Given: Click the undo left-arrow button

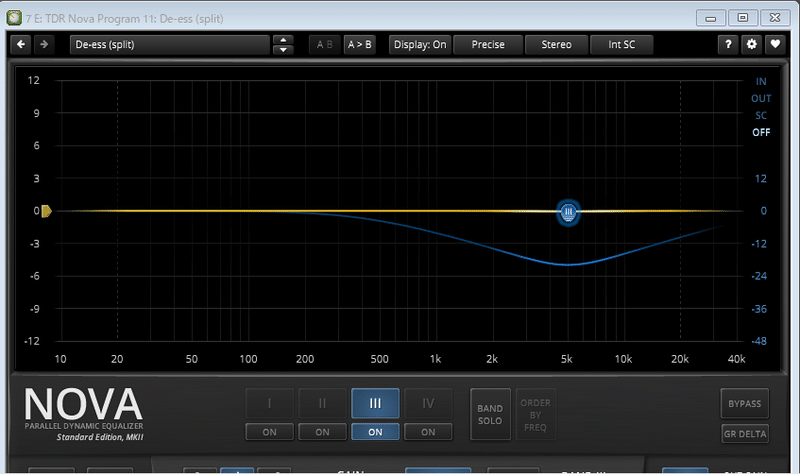Looking at the screenshot, I should pyautogui.click(x=21, y=44).
